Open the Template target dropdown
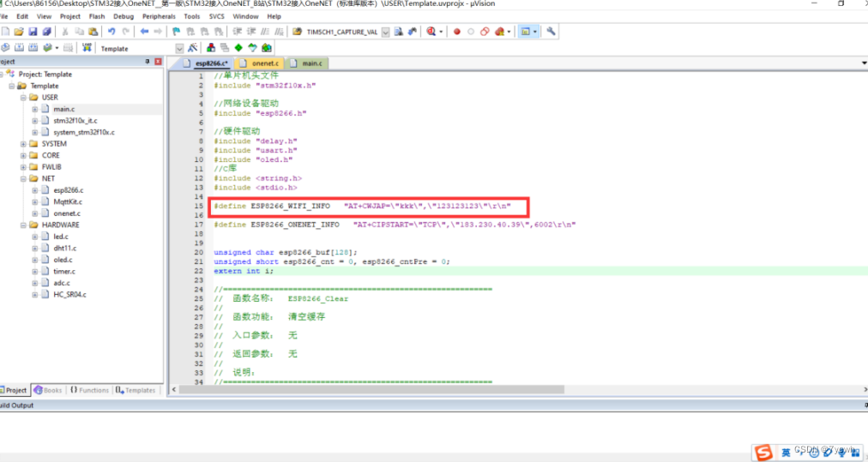Screen dimensions: 868x462 click(x=179, y=49)
